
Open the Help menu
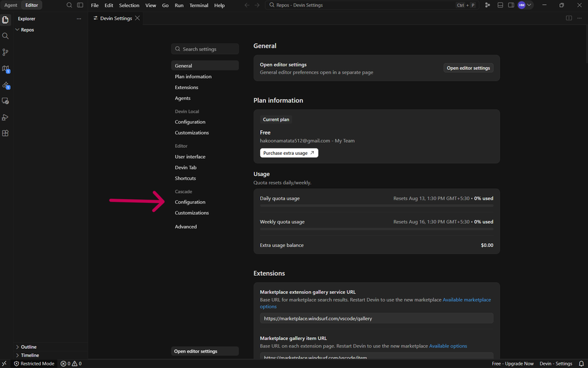(219, 5)
